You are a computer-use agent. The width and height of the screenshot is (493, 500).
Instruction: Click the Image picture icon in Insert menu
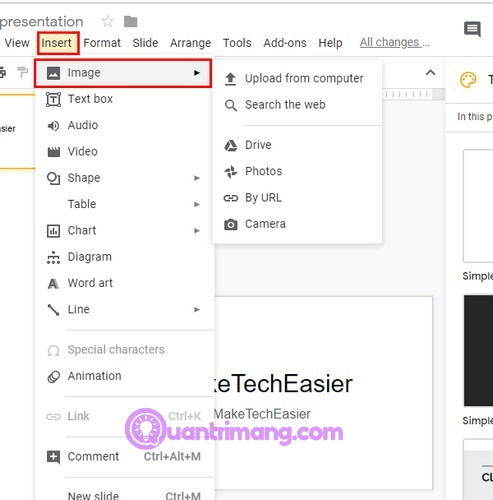pyautogui.click(x=53, y=73)
